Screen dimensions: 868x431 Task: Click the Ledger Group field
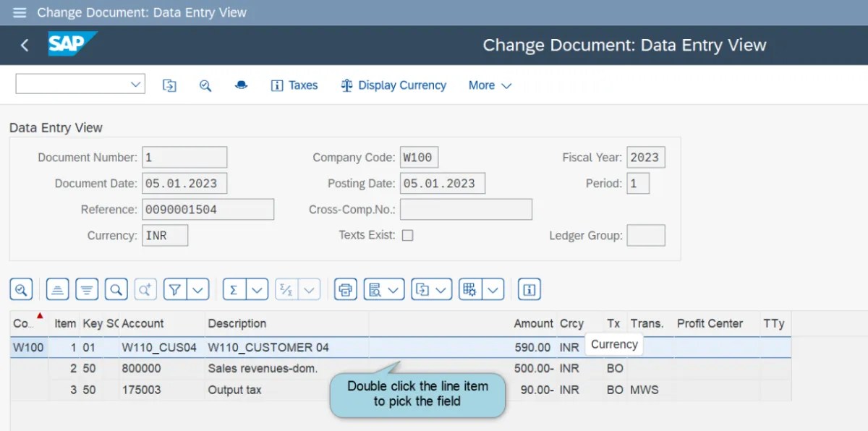[646, 236]
